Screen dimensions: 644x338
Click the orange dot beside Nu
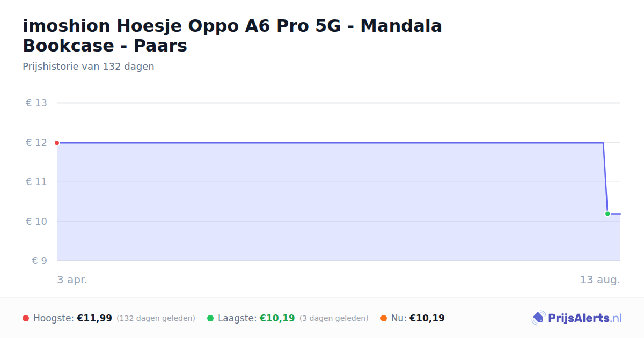[384, 318]
